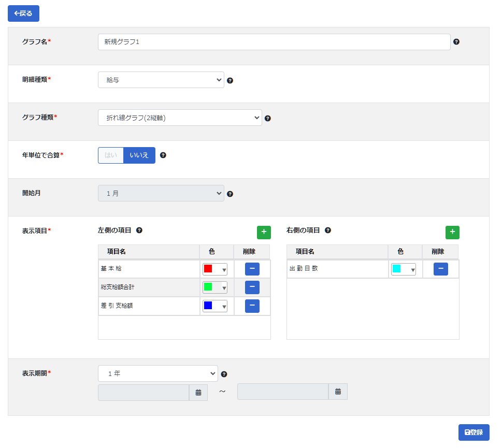
Task: Click グラフ名 text input field
Action: 274,42
